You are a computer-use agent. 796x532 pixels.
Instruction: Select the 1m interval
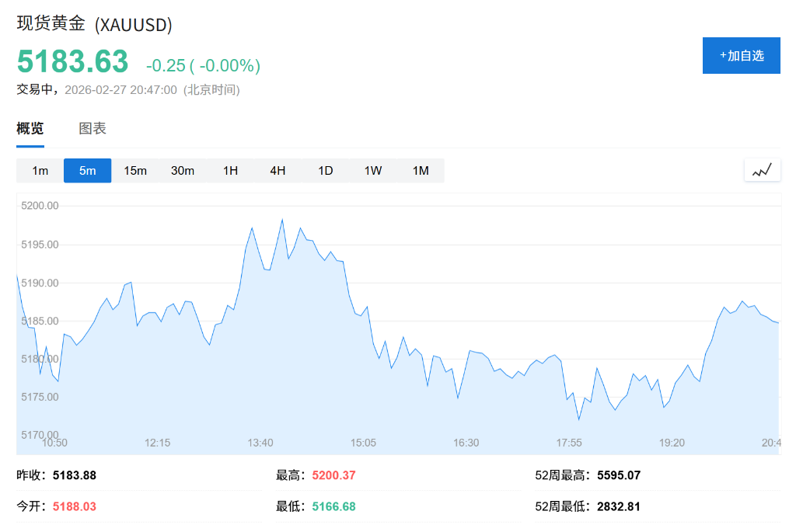click(x=40, y=171)
